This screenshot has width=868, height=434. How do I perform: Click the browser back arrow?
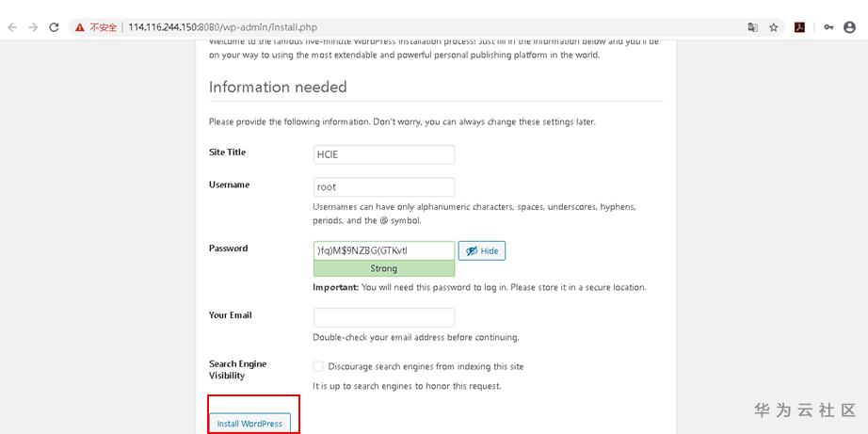pyautogui.click(x=12, y=27)
